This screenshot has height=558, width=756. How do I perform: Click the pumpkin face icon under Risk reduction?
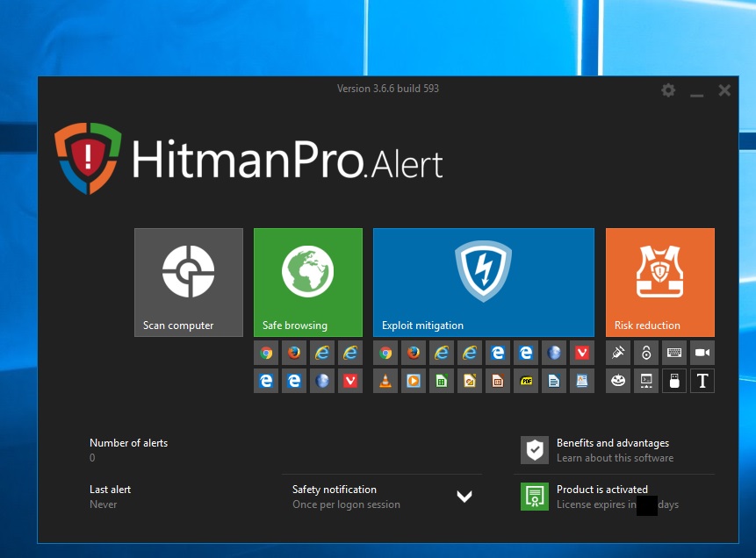click(x=618, y=381)
